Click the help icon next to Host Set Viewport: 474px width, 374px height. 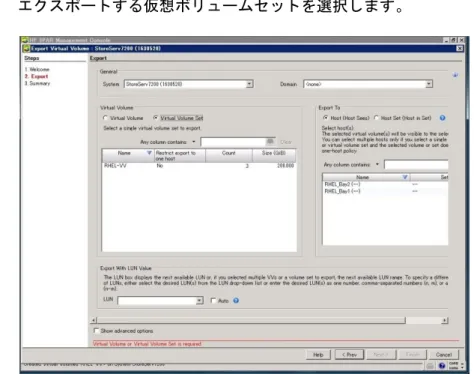442,118
